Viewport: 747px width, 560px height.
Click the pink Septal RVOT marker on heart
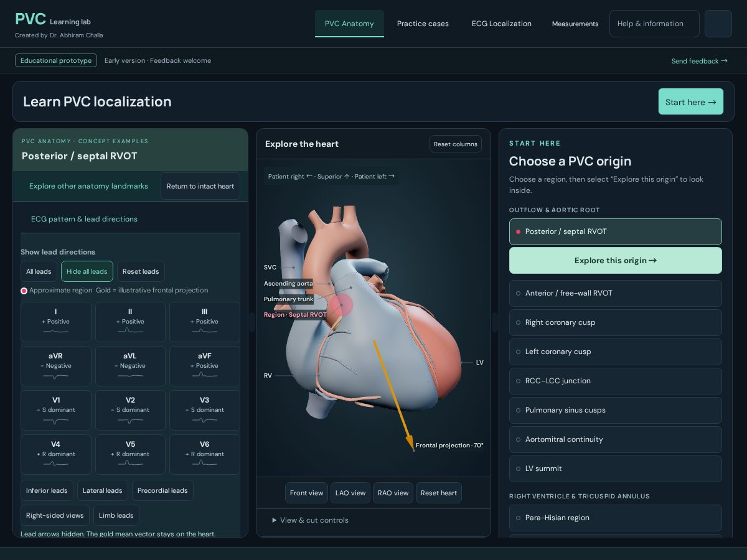(341, 306)
